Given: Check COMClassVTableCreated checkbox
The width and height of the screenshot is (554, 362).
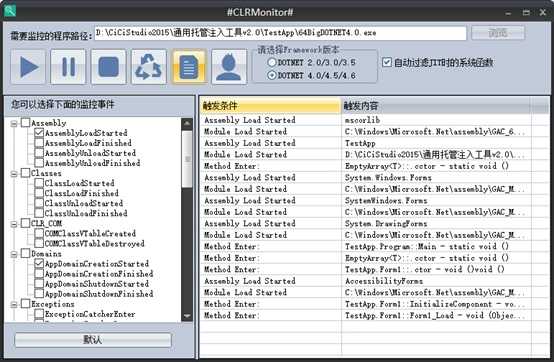Looking at the screenshot, I should point(39,233).
